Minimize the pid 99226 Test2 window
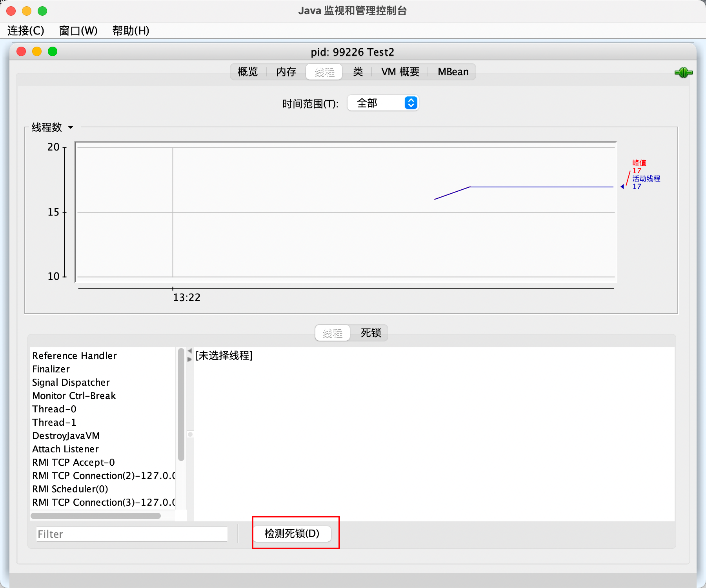 point(37,52)
